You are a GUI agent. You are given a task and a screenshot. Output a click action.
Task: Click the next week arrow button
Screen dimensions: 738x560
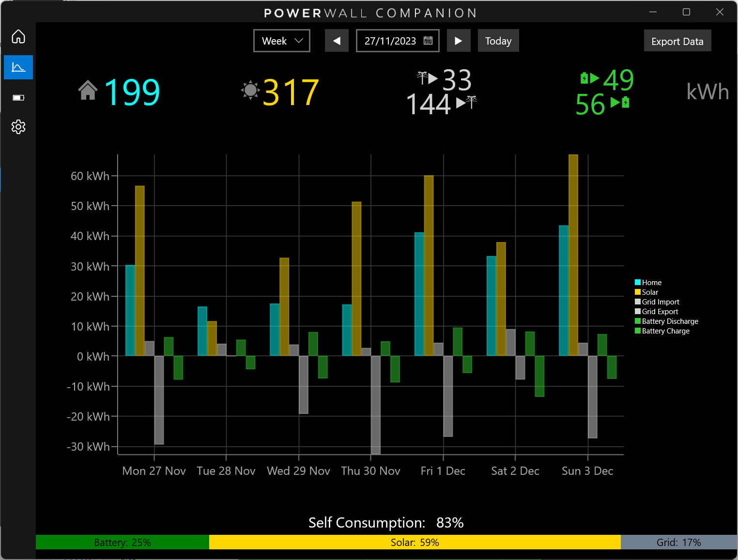point(459,41)
